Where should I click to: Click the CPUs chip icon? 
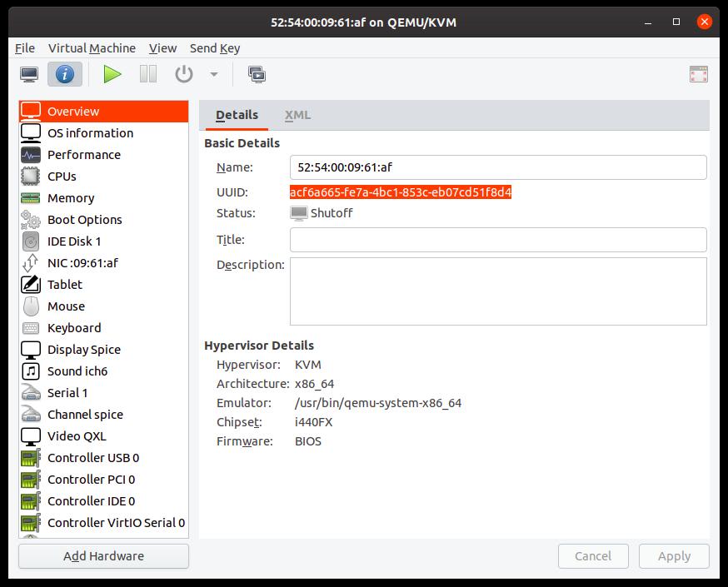point(31,177)
